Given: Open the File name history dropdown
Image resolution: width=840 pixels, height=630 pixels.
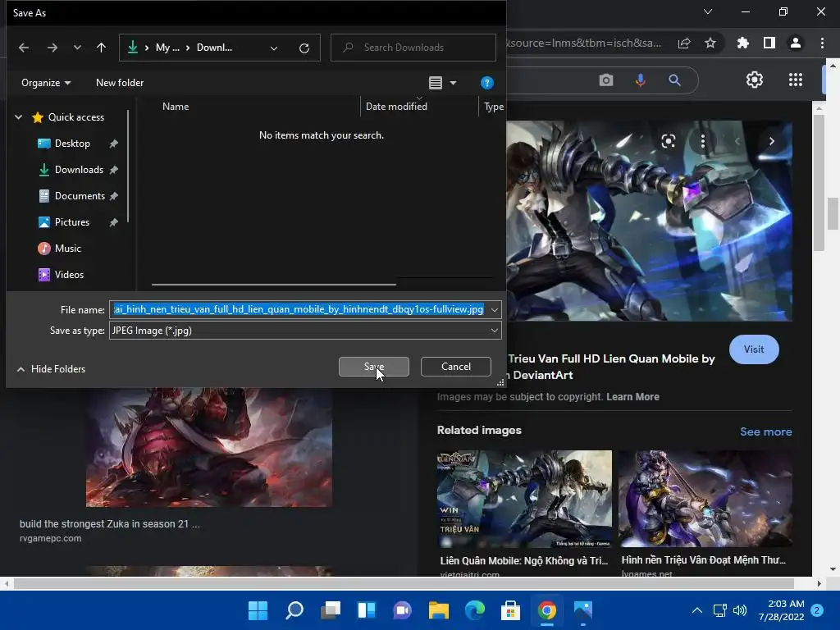Looking at the screenshot, I should point(495,309).
